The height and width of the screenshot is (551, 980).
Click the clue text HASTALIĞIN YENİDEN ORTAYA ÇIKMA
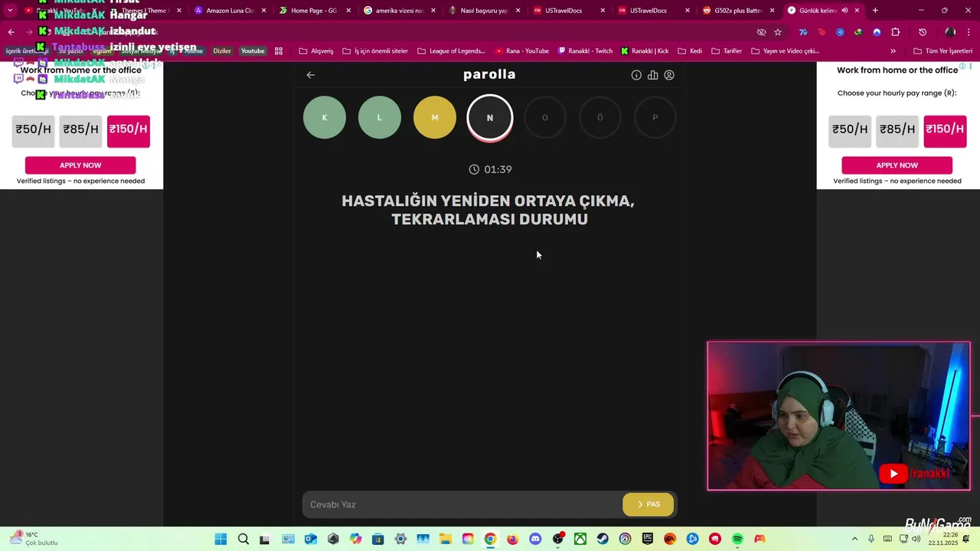click(488, 201)
